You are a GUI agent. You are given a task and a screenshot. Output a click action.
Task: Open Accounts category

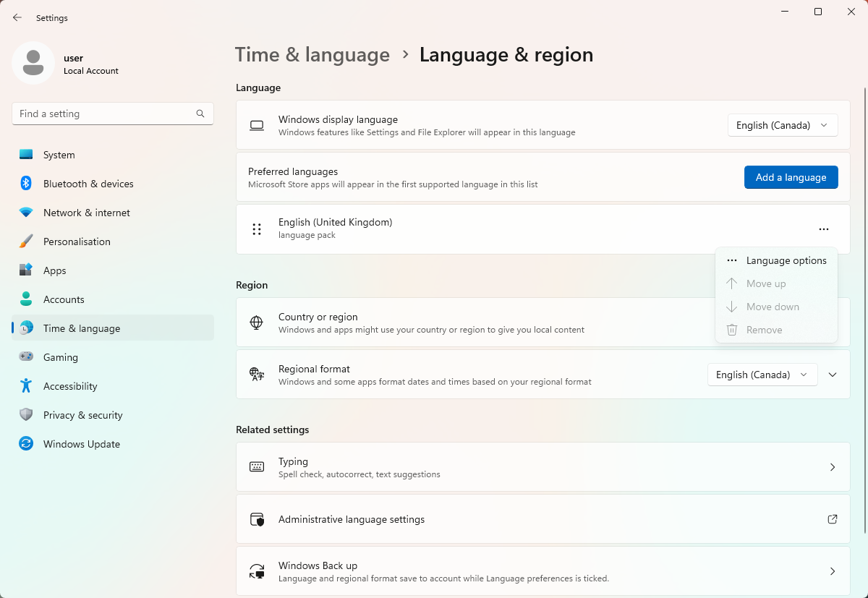click(x=113, y=299)
